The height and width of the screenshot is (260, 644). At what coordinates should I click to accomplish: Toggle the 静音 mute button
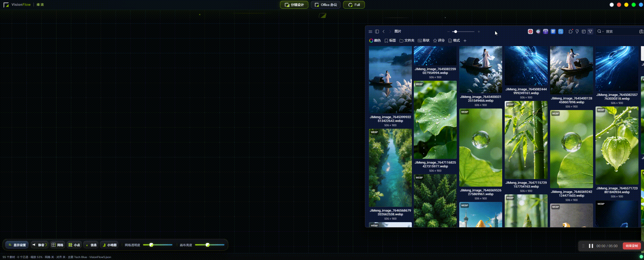(40, 245)
